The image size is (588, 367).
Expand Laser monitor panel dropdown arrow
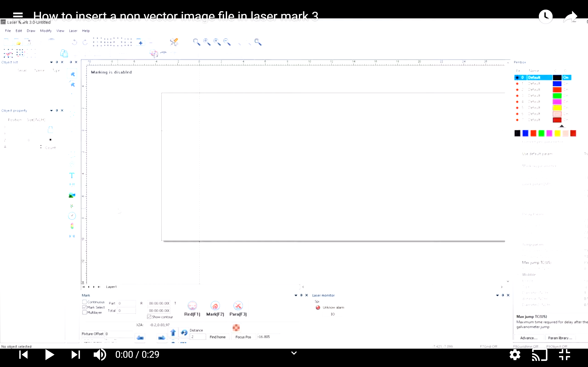(497, 295)
